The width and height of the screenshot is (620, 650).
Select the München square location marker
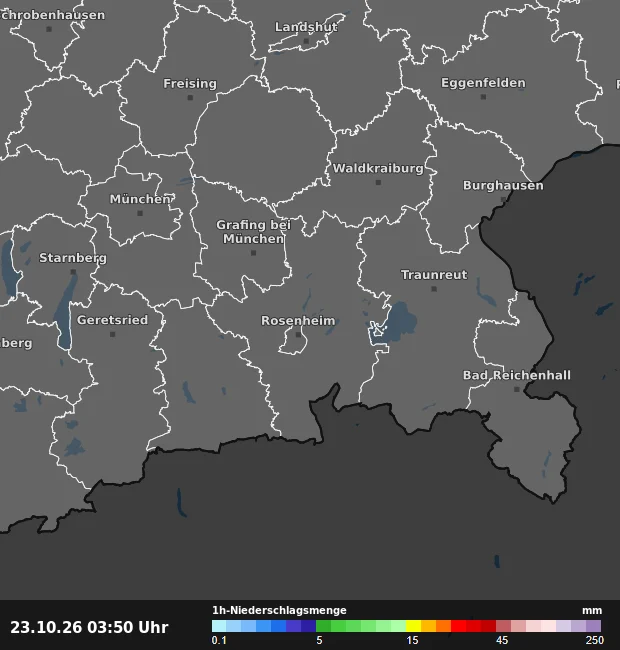pyautogui.click(x=140, y=213)
